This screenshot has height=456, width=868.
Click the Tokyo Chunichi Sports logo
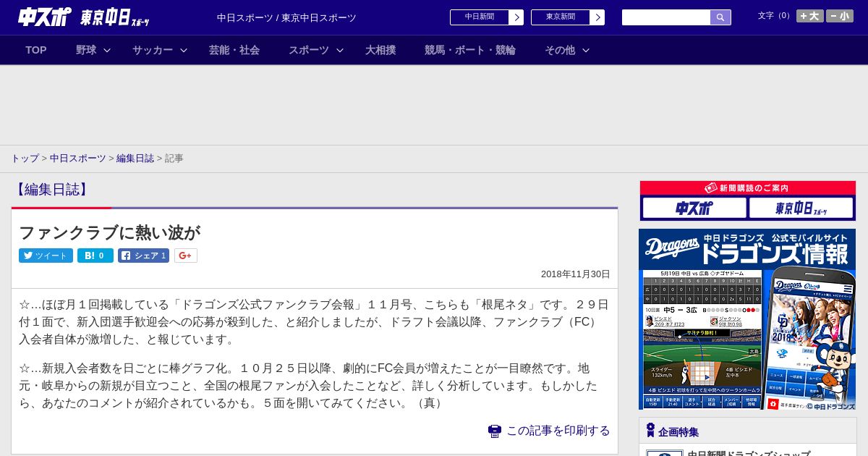coord(115,17)
